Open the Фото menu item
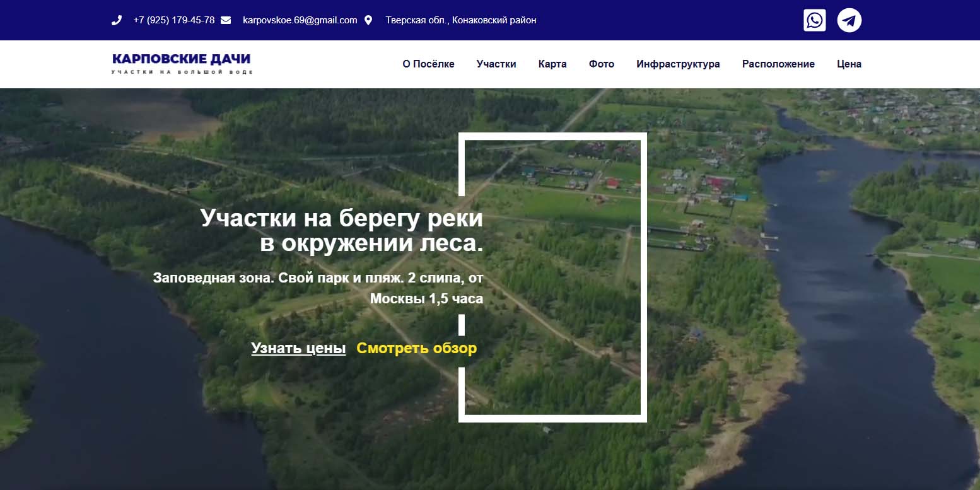980x490 pixels. 601,64
